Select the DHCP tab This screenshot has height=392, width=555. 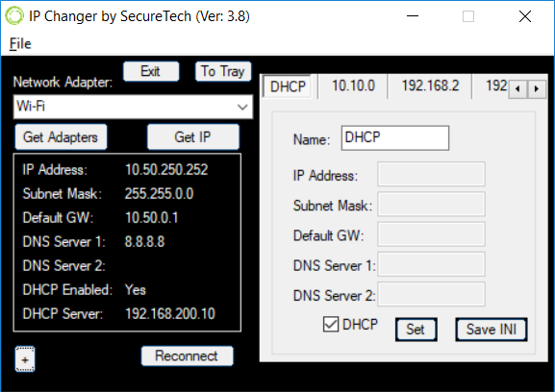(x=288, y=86)
